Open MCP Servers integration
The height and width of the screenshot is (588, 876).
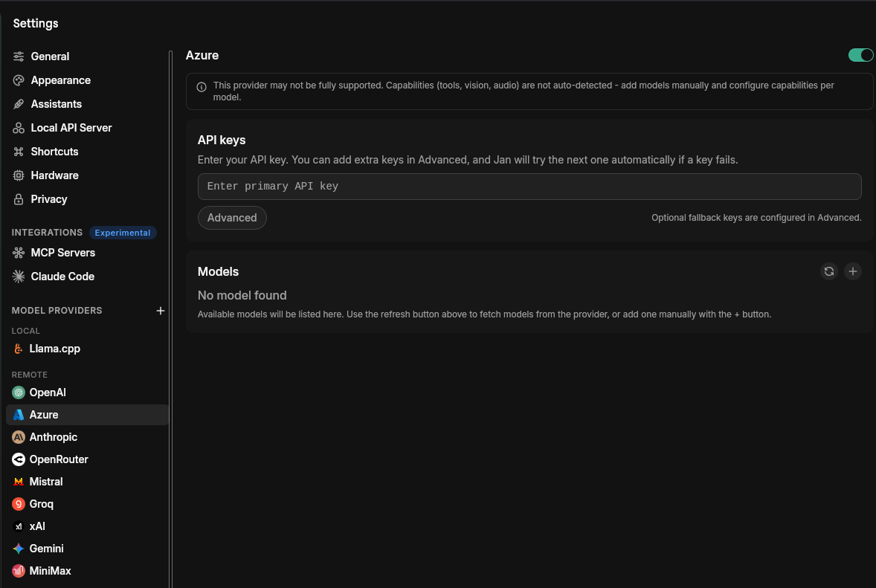point(87,253)
